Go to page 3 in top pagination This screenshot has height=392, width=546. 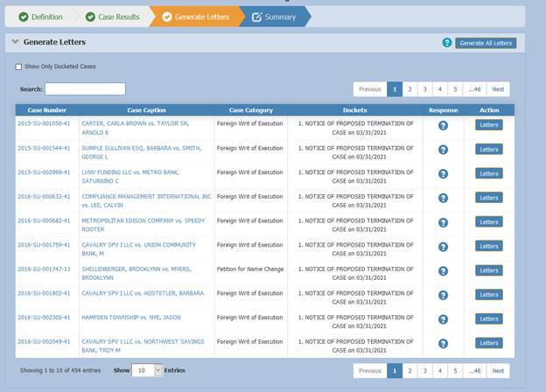425,89
